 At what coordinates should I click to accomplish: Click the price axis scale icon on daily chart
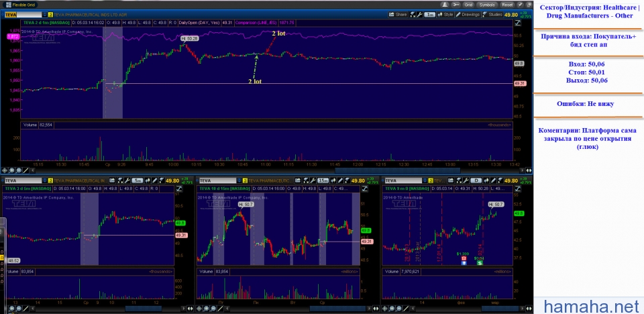pyautogui.click(x=519, y=189)
